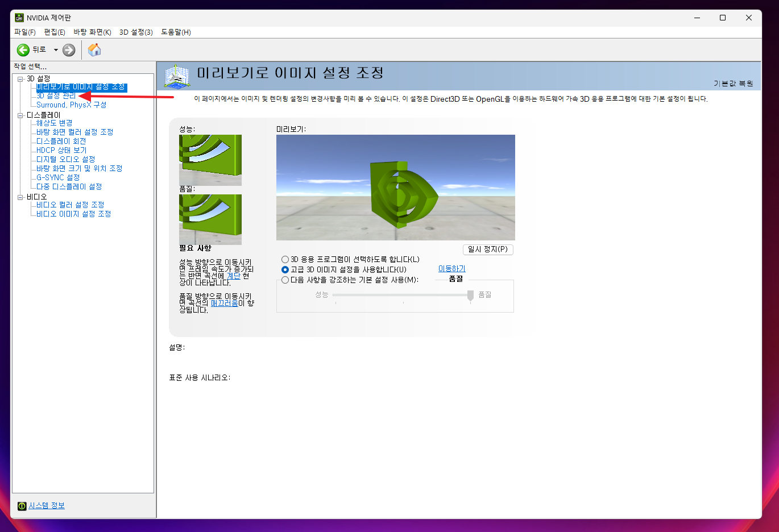
Task: Select '해상도 변경' tree item
Action: coord(54,123)
